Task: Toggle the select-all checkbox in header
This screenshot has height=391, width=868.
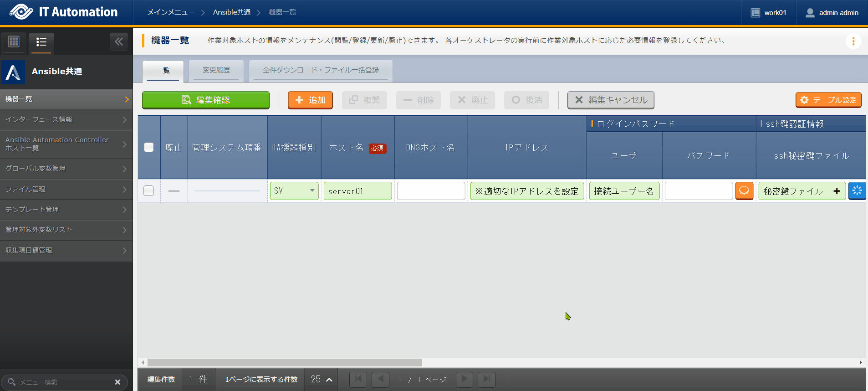Action: [149, 147]
